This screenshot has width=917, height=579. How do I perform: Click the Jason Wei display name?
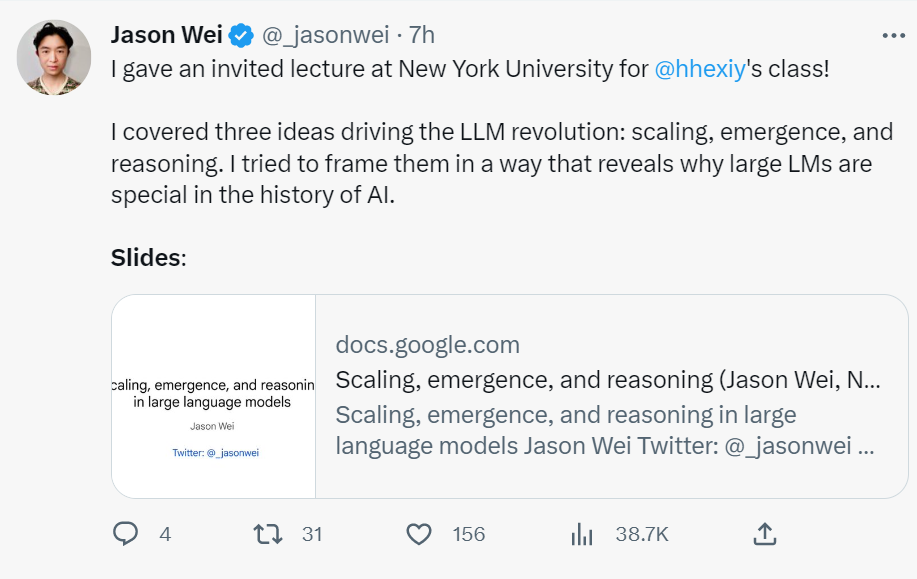(167, 35)
